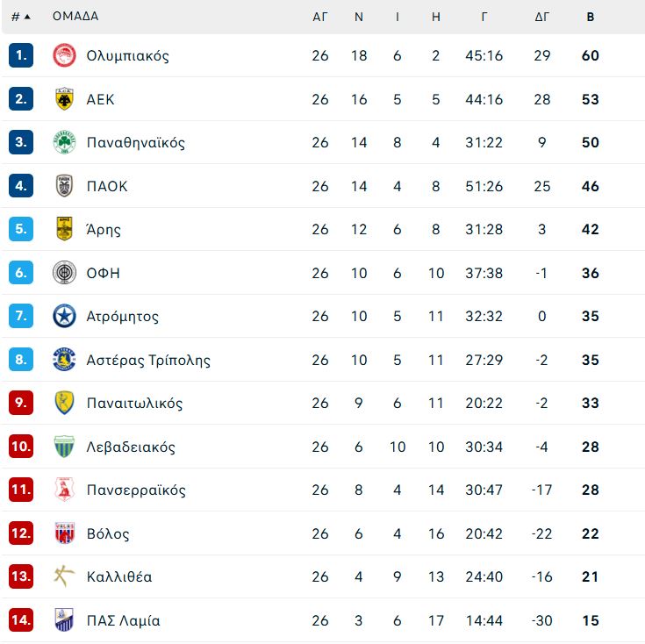Open Παναιτωλικός team name link
This screenshot has width=645, height=644.
134,403
